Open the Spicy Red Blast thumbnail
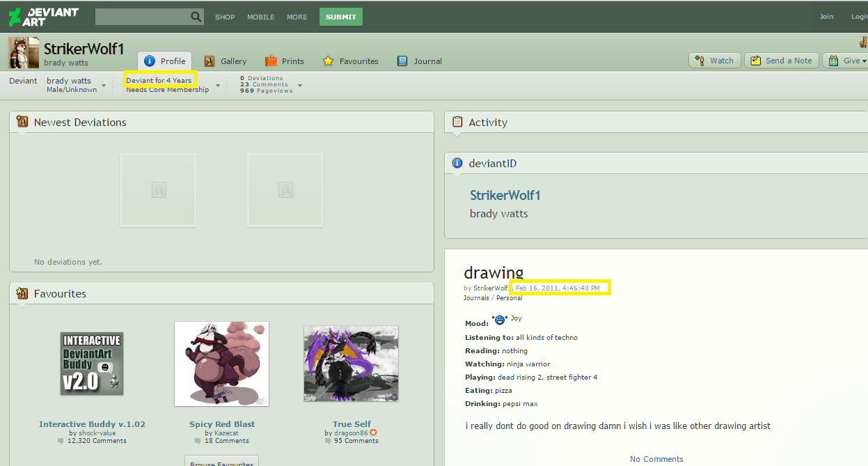The width and height of the screenshot is (868, 466). (221, 364)
